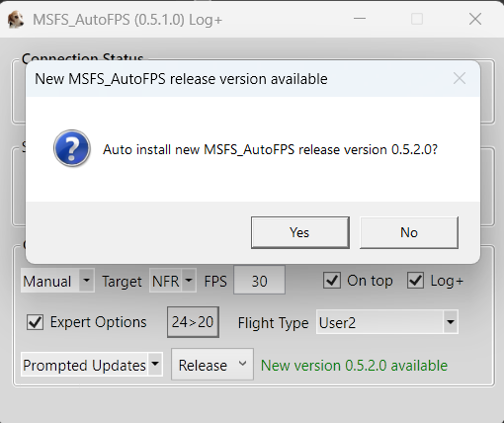Click the disabled maximize window icon

417,19
